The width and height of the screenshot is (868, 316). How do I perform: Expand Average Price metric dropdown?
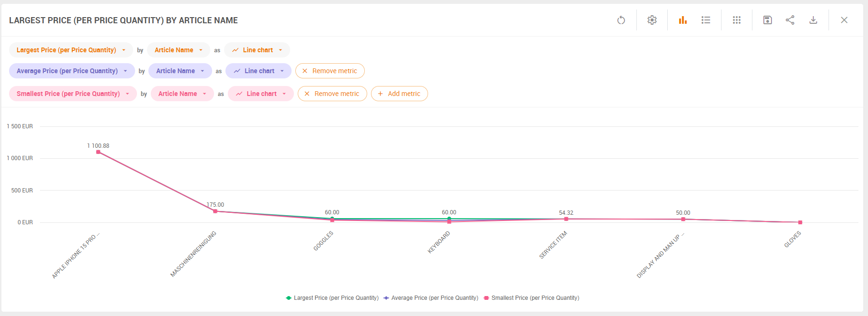click(x=72, y=71)
